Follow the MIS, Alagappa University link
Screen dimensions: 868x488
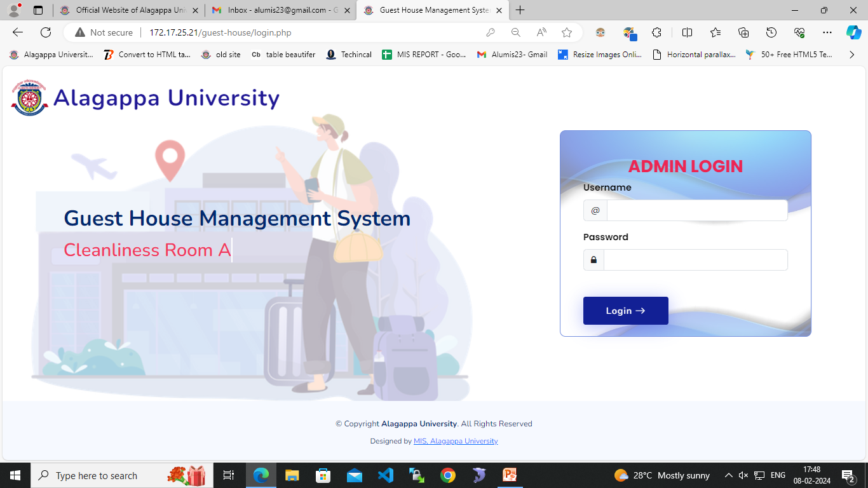456,441
